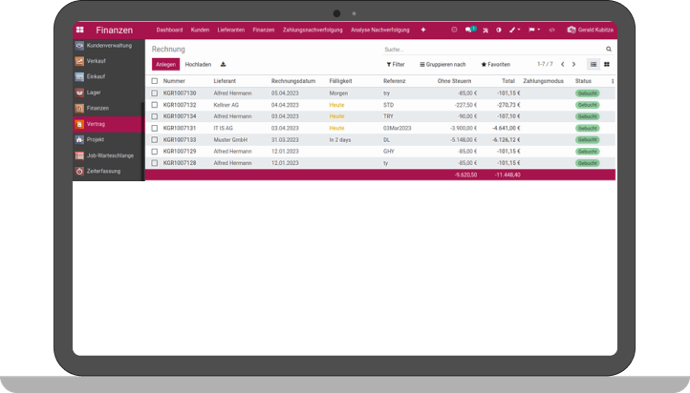Open the Lieferanten menu
The height and width of the screenshot is (393, 690).
231,30
